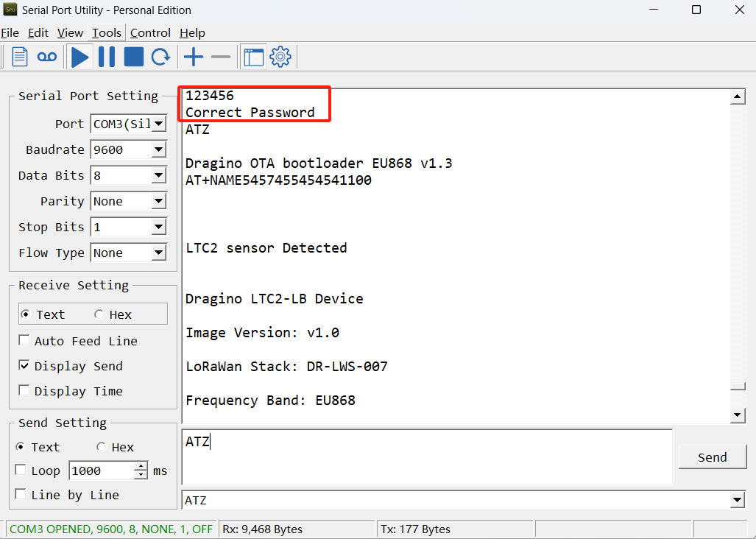756x539 pixels.
Task: Click 'Image Version: v1.0' output line
Action: click(x=262, y=333)
